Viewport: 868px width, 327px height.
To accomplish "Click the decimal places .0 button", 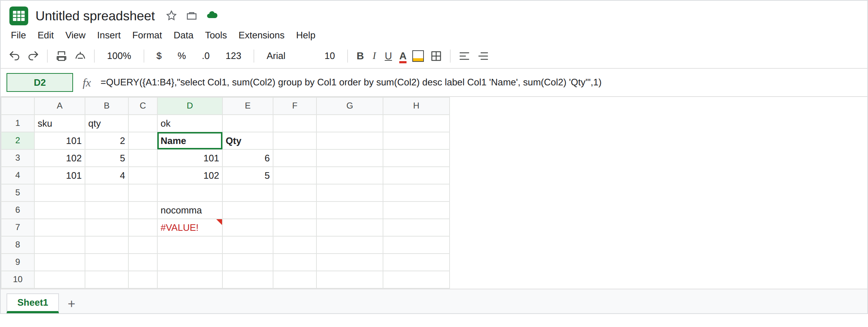I will (x=206, y=56).
